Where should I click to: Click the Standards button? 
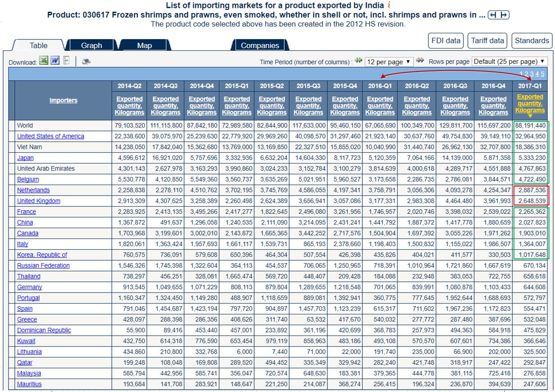[x=532, y=40]
